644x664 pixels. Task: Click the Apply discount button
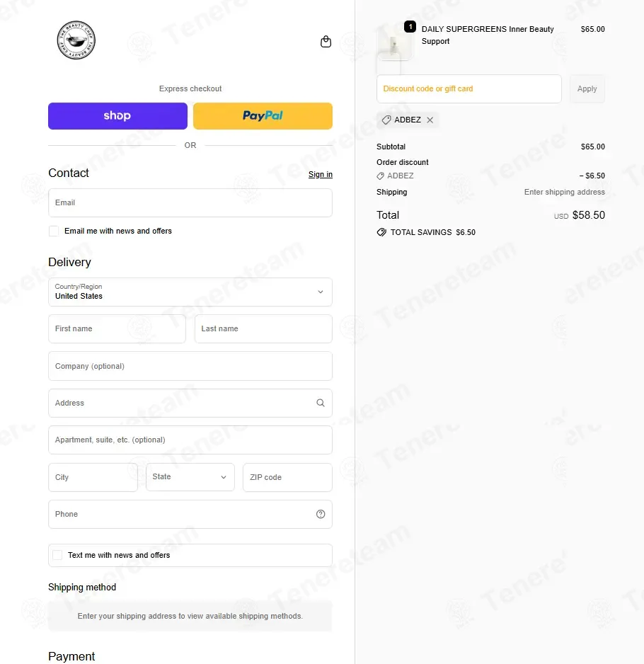click(587, 88)
